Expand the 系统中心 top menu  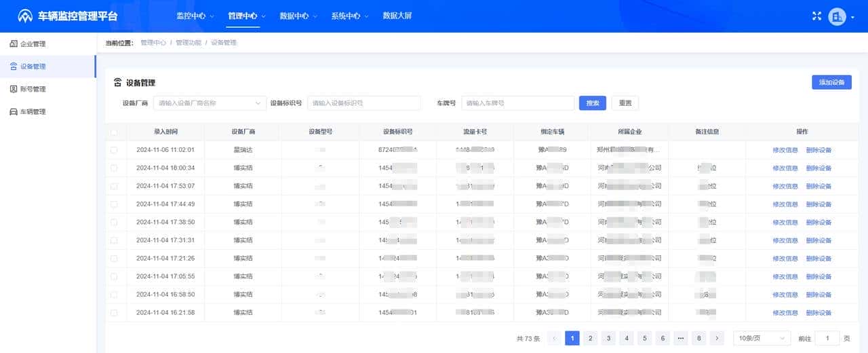click(350, 16)
